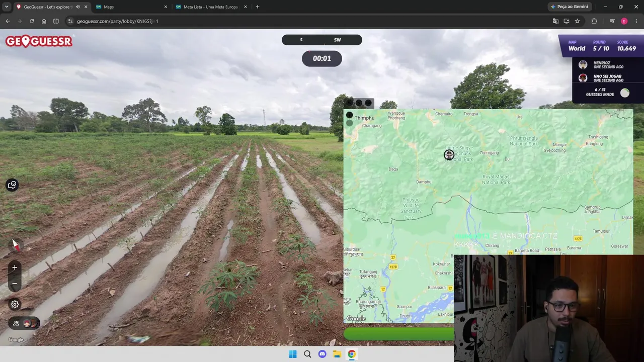Viewport: 644px width, 362px height.
Task: Click the Google watermark link in street view
Action: point(16,340)
